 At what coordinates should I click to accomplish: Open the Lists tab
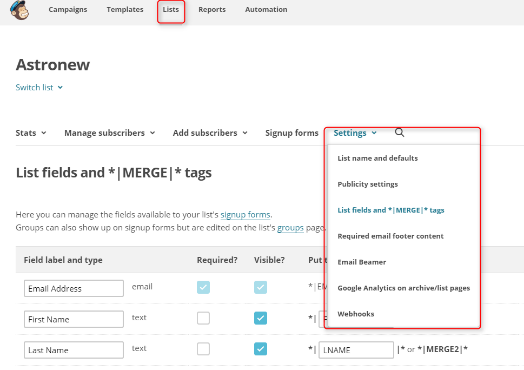(171, 10)
